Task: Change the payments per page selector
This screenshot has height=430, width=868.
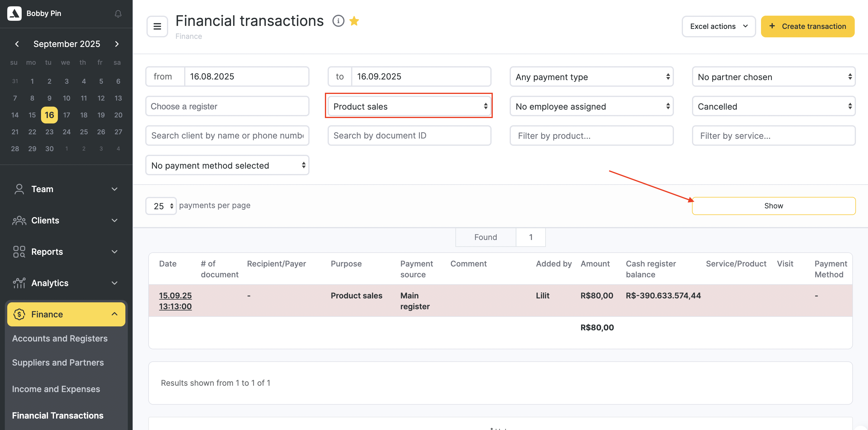Action: point(161,206)
